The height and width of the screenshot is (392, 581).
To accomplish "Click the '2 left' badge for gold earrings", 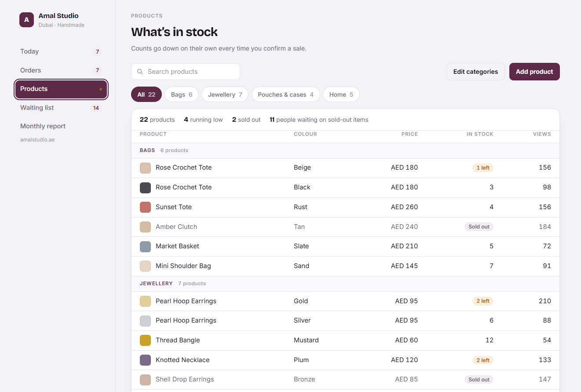I will pos(483,301).
